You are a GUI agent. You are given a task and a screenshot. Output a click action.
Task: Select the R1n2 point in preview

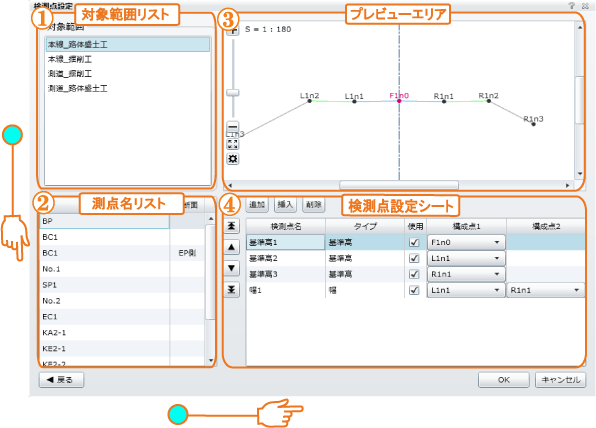click(489, 101)
